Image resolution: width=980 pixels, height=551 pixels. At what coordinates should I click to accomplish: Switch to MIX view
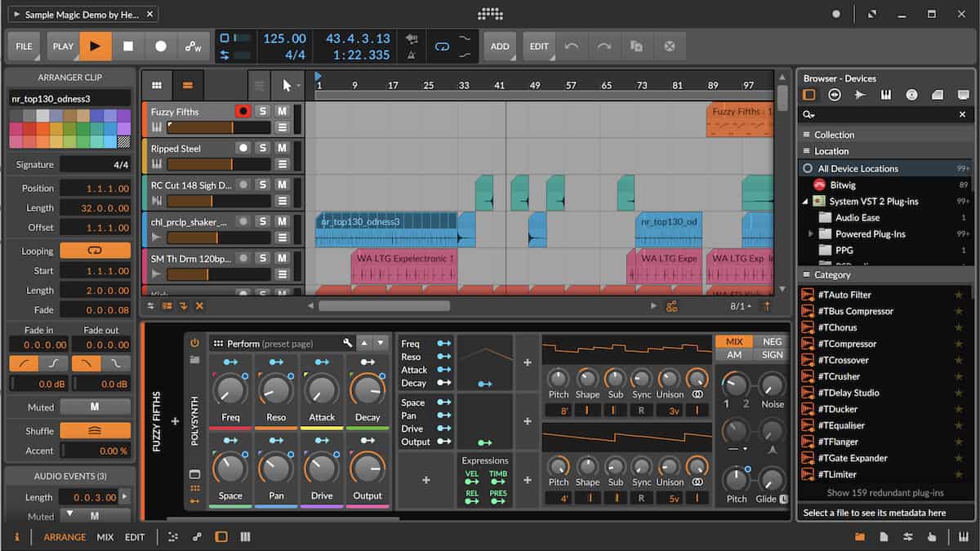(x=105, y=537)
